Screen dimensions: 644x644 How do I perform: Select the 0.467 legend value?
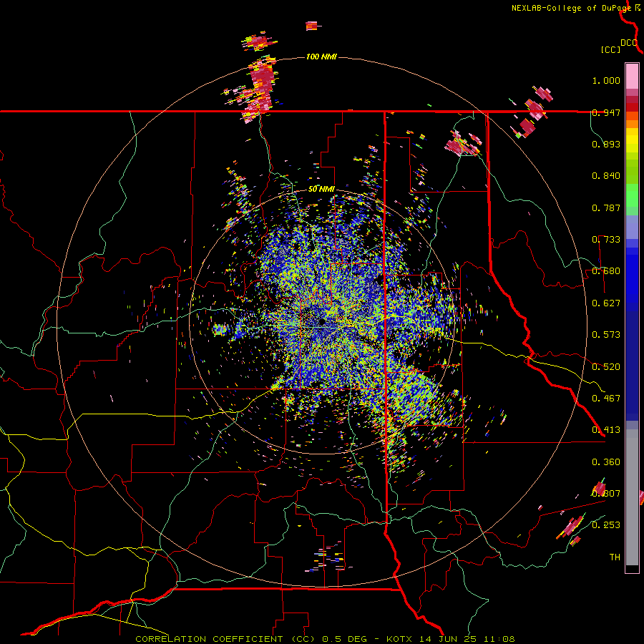[x=606, y=398]
